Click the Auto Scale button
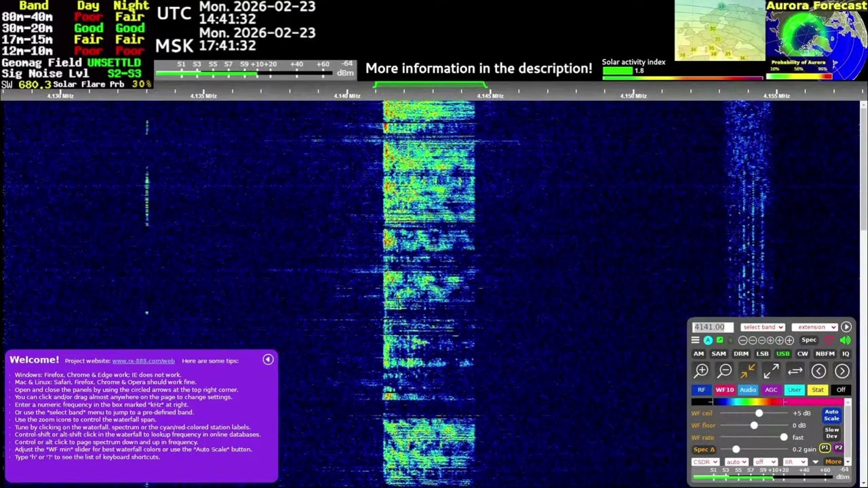868x488 pixels. (x=831, y=415)
